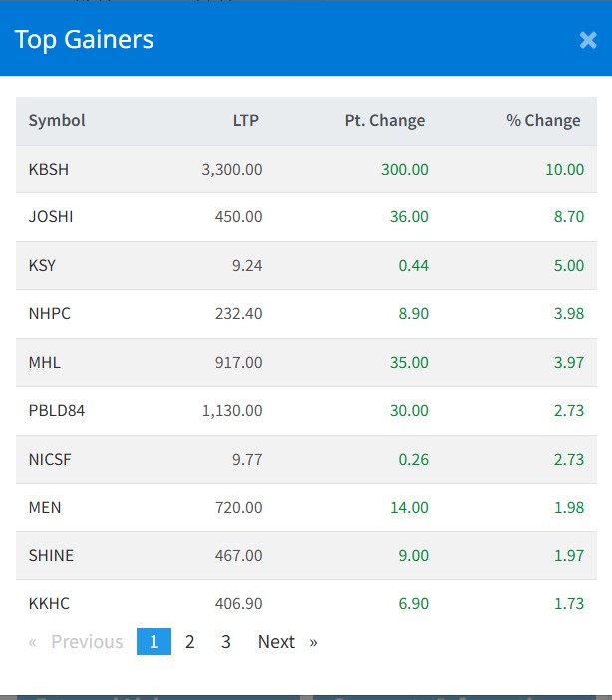Viewport: 612px width, 700px height.
Task: Go to pagination page 2
Action: [189, 642]
